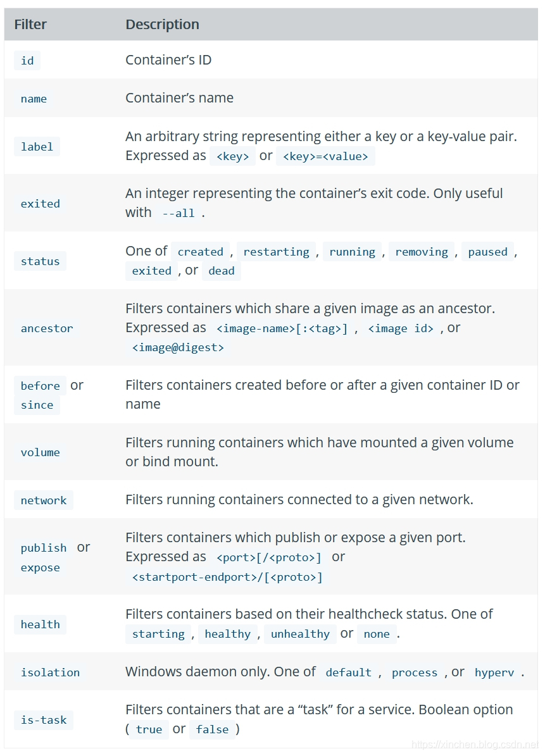Click the "before" filter code tag
This screenshot has width=545, height=756.
click(x=40, y=386)
